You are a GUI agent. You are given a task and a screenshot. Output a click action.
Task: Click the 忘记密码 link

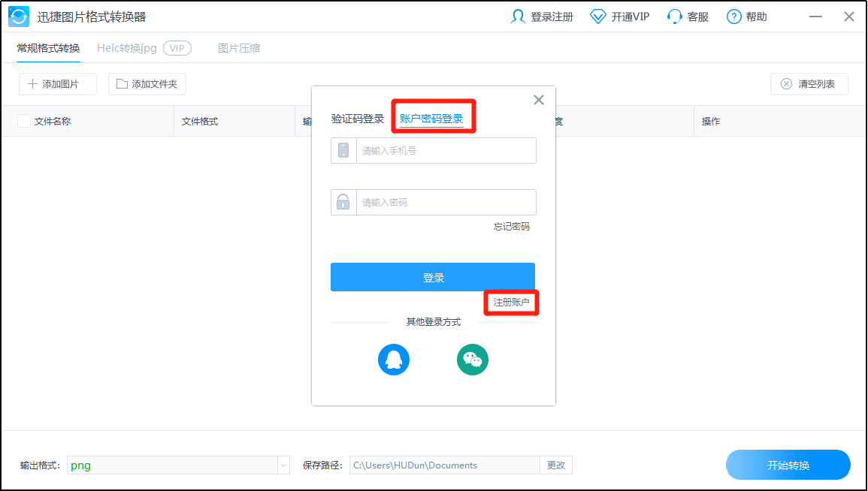(x=512, y=227)
